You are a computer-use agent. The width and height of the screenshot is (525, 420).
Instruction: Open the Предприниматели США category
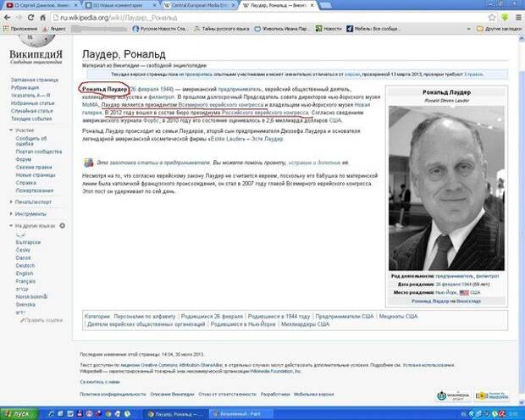344,316
